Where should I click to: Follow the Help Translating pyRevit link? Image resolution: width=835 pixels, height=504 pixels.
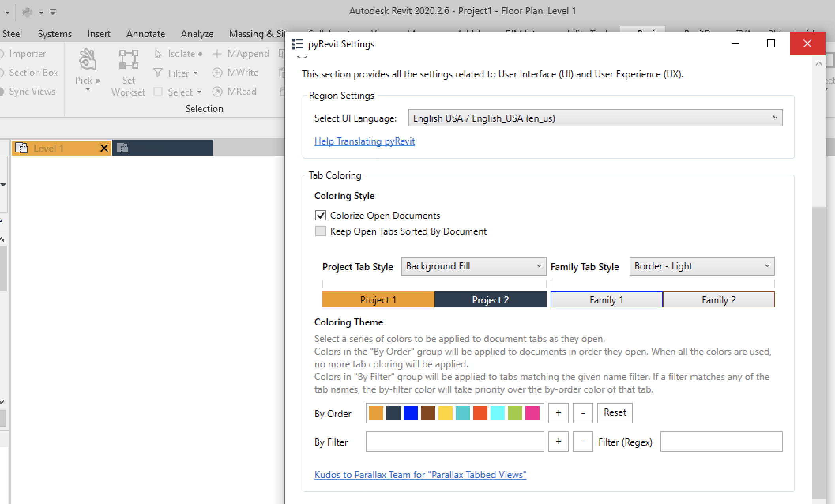[x=365, y=141]
